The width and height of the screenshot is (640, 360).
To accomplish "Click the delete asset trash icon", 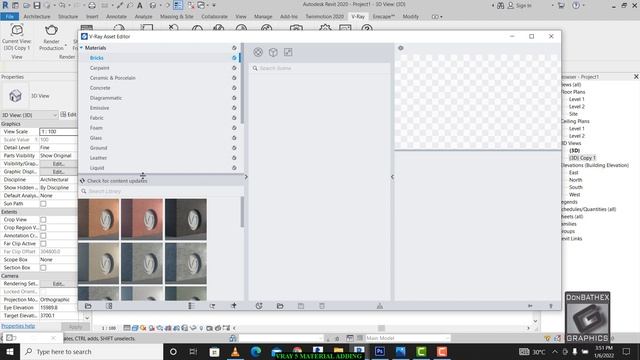I will click(x=322, y=306).
